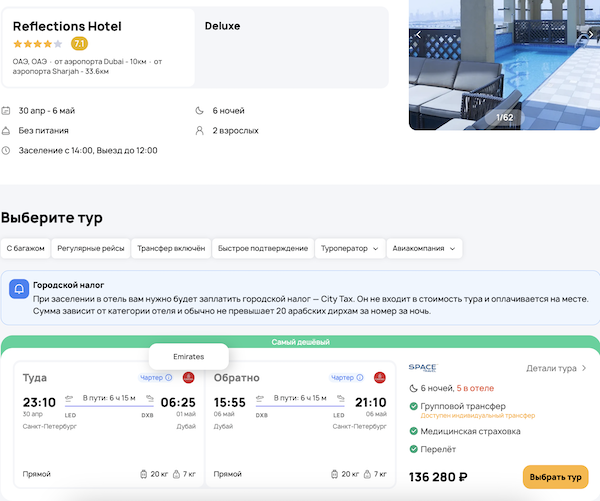Toggle the "Быстрое подтверждение" filter chip
Viewport: 600px width, 501px height.
262,248
